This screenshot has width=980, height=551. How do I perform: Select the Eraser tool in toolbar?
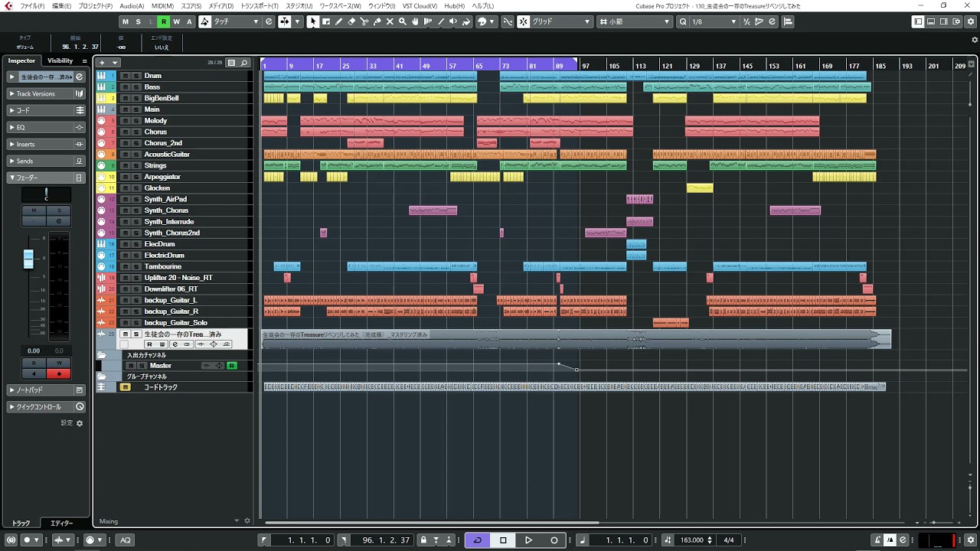(x=351, y=21)
